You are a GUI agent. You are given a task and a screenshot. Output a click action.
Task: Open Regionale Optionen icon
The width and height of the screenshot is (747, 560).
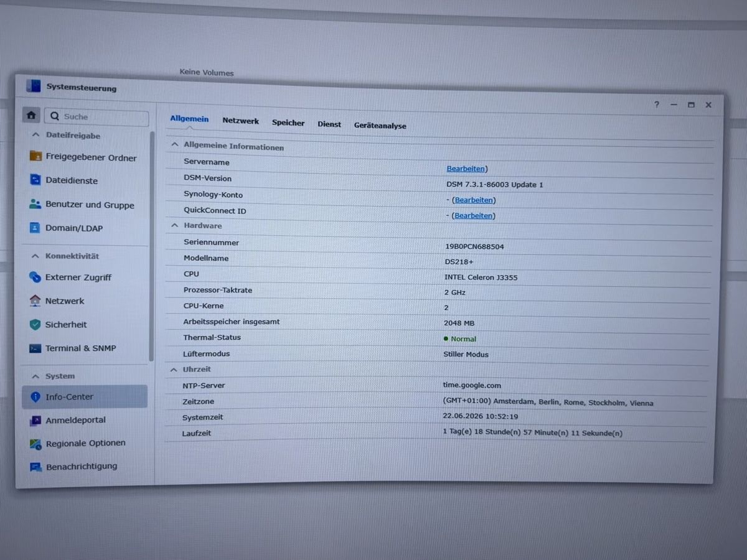(35, 444)
